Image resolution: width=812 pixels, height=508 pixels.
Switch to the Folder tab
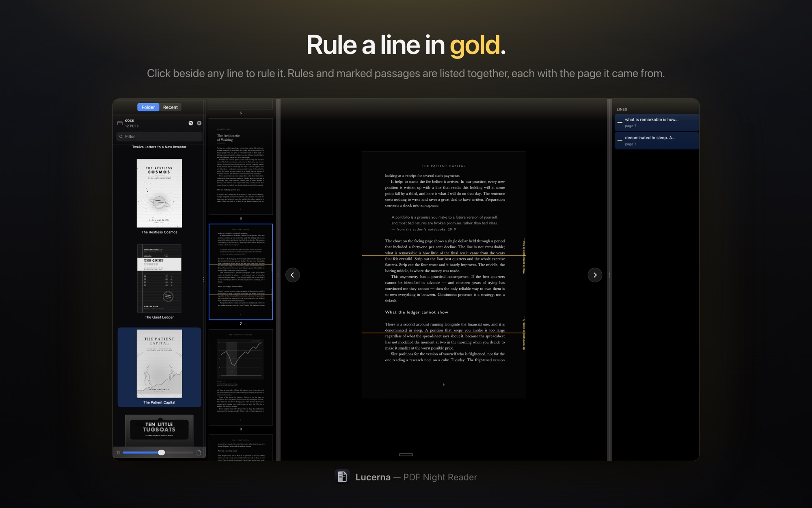[148, 107]
